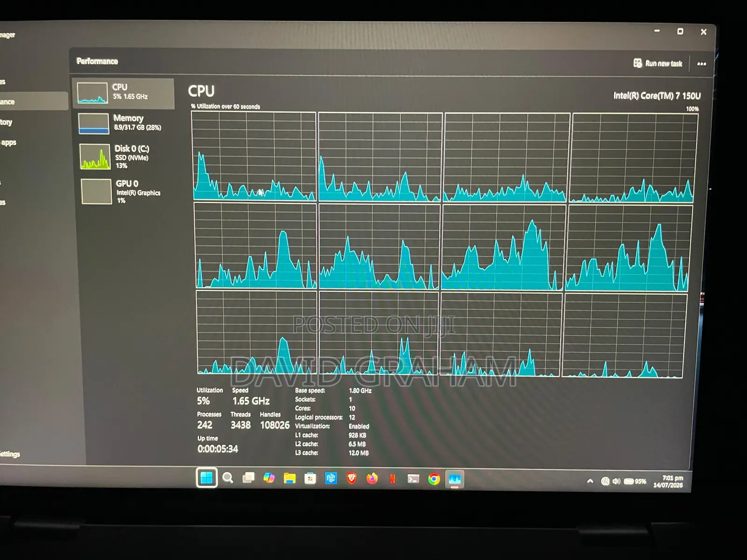
Task: Select the CPU performance entry in the sidebar
Action: [123, 93]
